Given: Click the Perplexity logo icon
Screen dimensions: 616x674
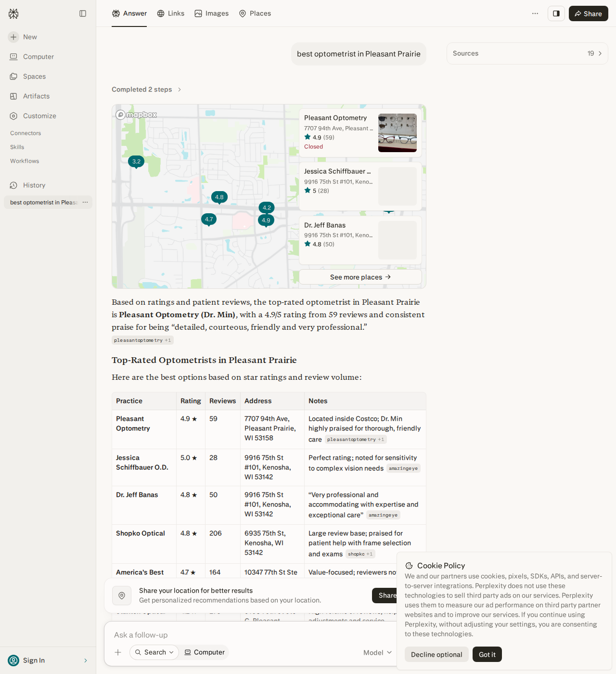Looking at the screenshot, I should (x=13, y=13).
